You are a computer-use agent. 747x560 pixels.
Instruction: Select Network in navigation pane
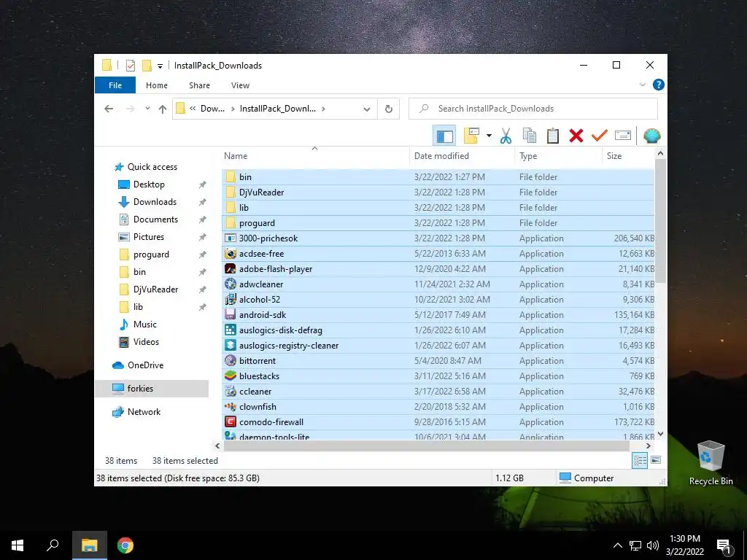pyautogui.click(x=144, y=412)
